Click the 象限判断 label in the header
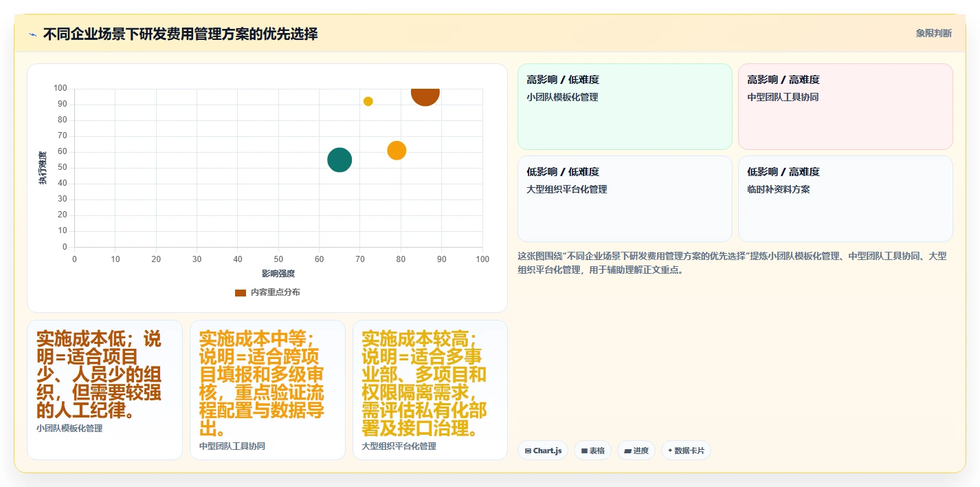This screenshot has width=980, height=487. 934,34
